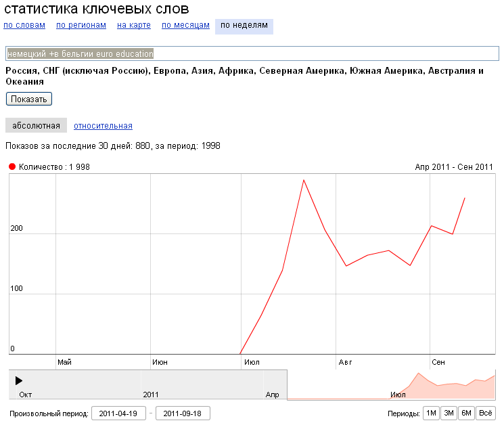Click the red Количество legend dot
This screenshot has width=504, height=427.
click(x=12, y=167)
